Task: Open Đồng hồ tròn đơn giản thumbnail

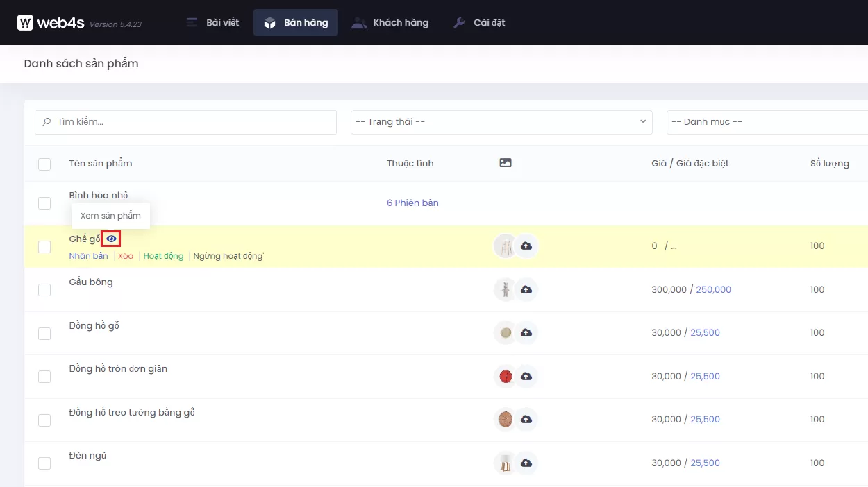Action: pyautogui.click(x=506, y=377)
